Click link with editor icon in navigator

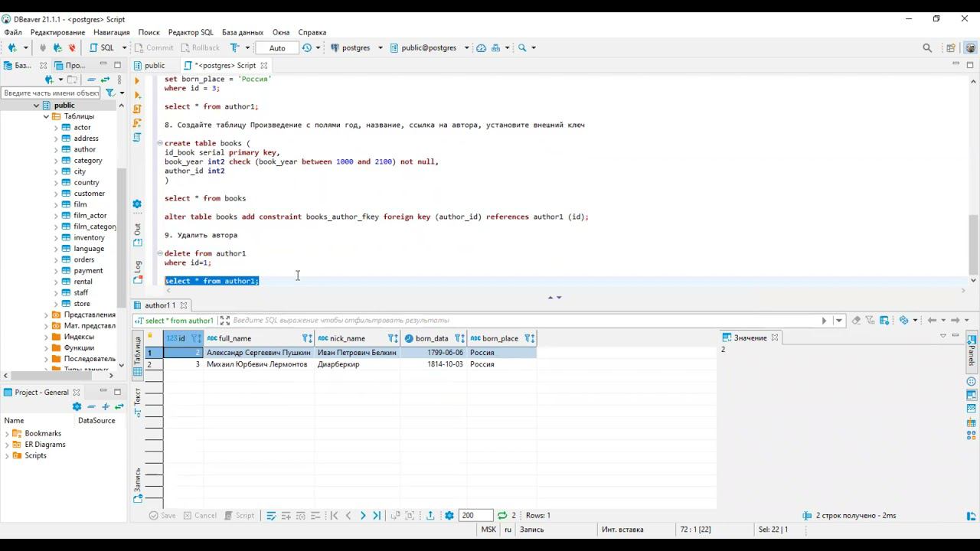point(105,80)
